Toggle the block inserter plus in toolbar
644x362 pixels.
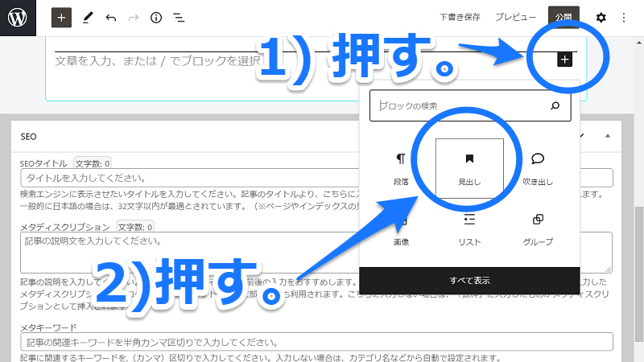(61, 17)
